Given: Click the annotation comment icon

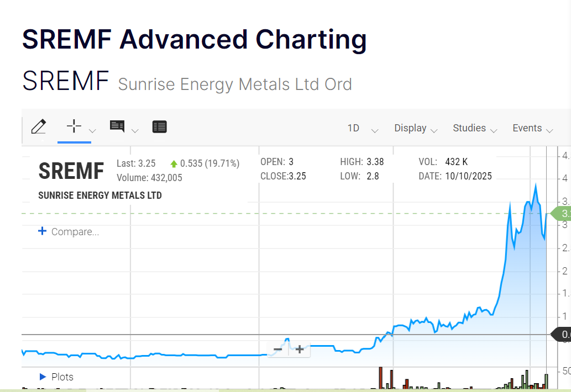Looking at the screenshot, I should click(x=117, y=126).
